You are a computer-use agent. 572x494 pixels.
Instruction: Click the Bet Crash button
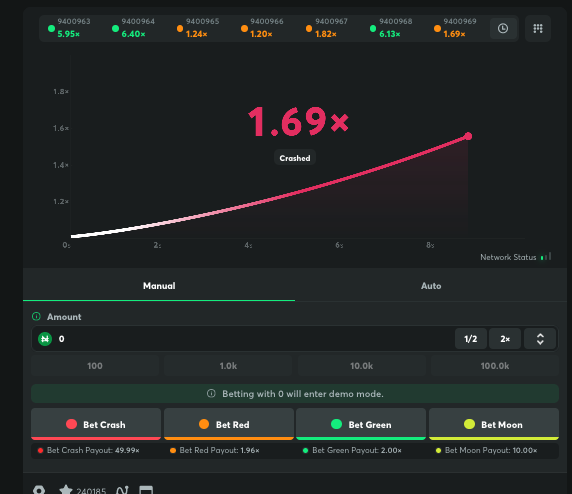click(96, 424)
